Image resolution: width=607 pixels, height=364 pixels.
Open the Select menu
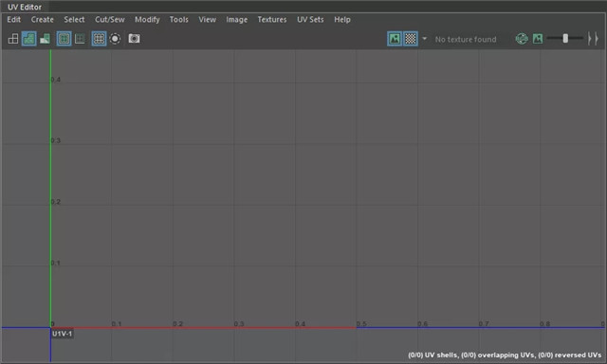pyautogui.click(x=74, y=19)
